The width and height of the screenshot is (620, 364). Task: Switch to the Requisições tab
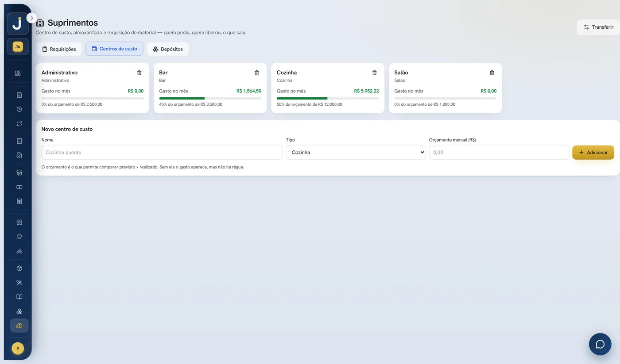coord(59,49)
